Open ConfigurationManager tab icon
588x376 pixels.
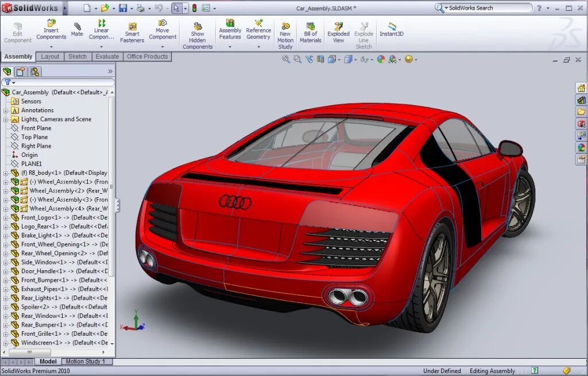pos(35,71)
